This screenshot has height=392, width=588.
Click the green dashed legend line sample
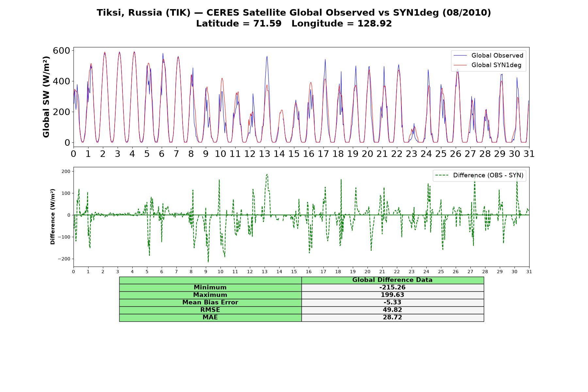tap(442, 175)
